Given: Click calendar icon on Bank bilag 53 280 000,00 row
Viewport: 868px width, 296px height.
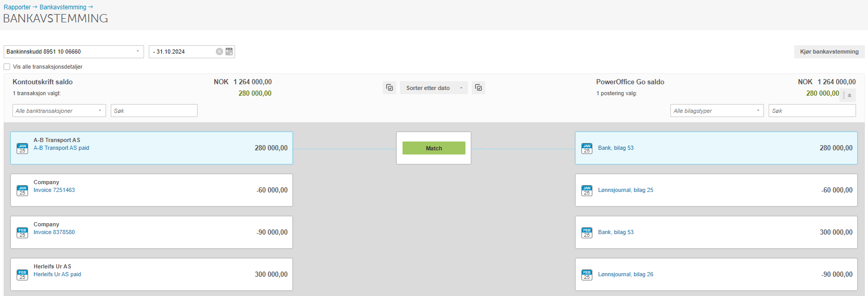Looking at the screenshot, I should coord(587,148).
